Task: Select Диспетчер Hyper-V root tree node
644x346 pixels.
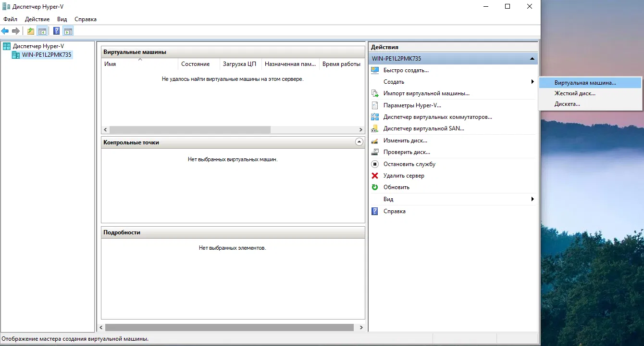Action: (38, 46)
